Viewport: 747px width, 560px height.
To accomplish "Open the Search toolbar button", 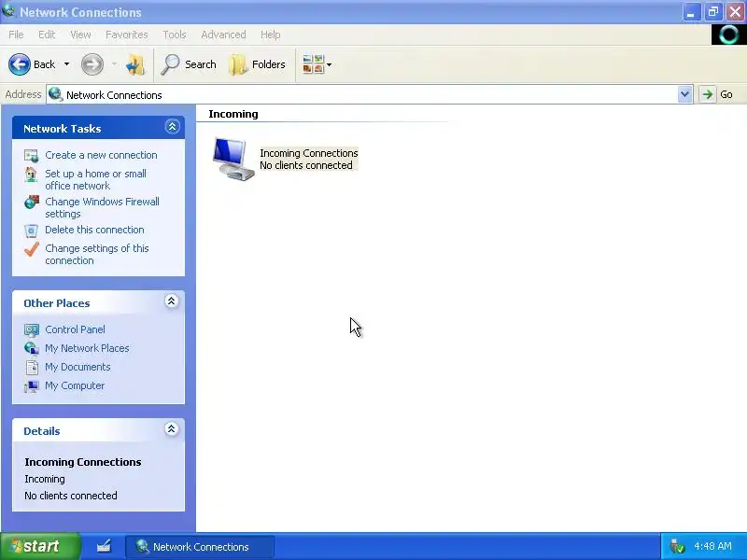I will click(x=189, y=64).
